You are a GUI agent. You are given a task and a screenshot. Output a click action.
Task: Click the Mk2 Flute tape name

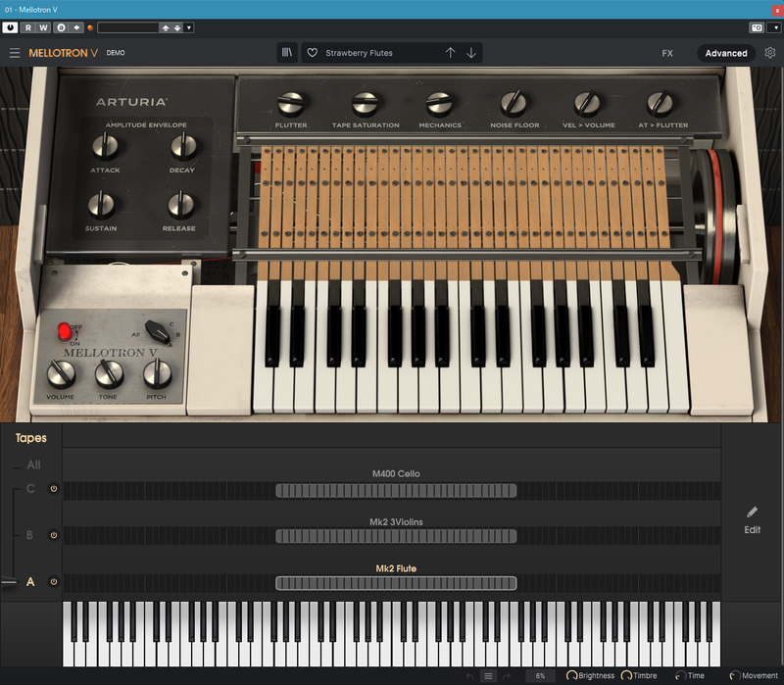396,568
